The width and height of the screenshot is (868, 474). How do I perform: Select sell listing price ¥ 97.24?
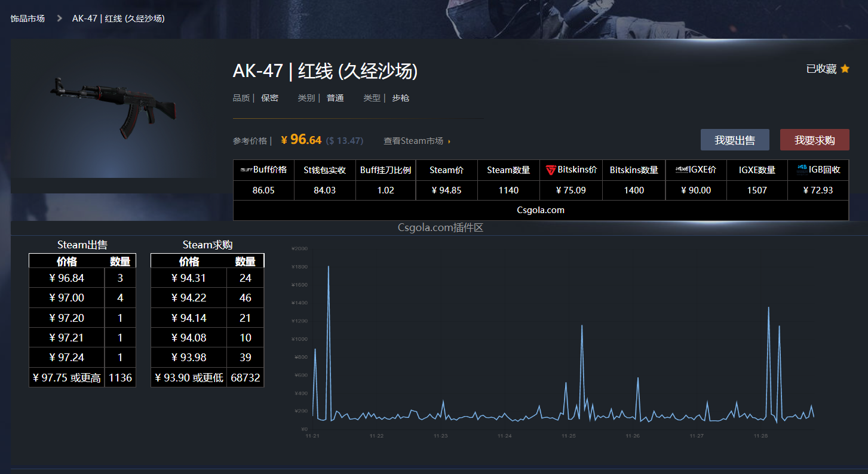[x=67, y=358]
